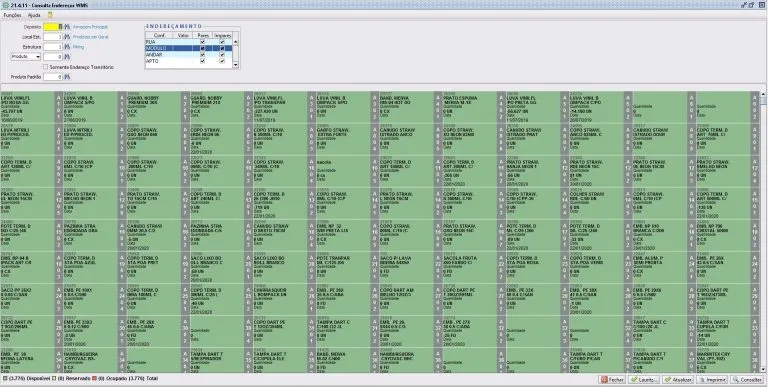The height and width of the screenshot is (387, 768).
Task: Toggle Pares checkbox for ANDAR row
Action: click(x=202, y=55)
